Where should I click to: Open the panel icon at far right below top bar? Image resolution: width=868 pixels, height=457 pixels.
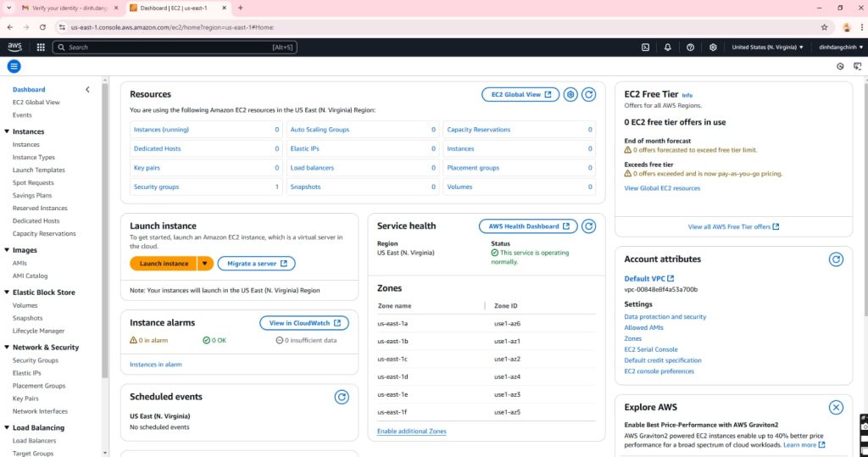point(858,66)
